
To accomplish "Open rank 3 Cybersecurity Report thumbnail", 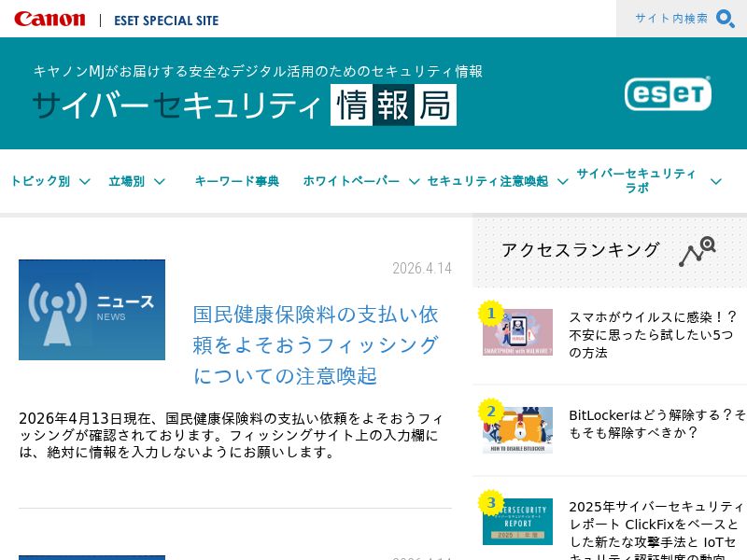I will pyautogui.click(x=517, y=521).
